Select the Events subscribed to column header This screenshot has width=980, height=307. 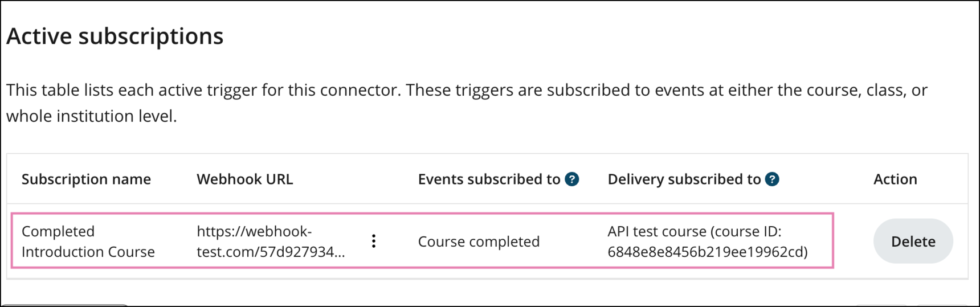[x=489, y=179]
